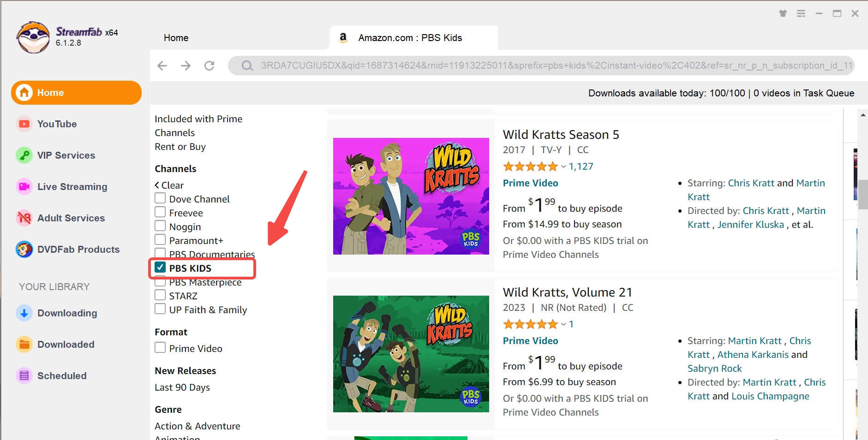Filter new releases by Last 90 Days
The width and height of the screenshot is (868, 440).
click(x=182, y=387)
